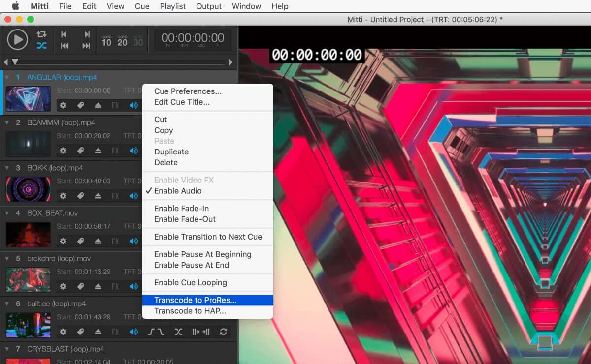This screenshot has height=364, width=591.
Task: Open settings gear for ANGULAR cue
Action: (63, 105)
